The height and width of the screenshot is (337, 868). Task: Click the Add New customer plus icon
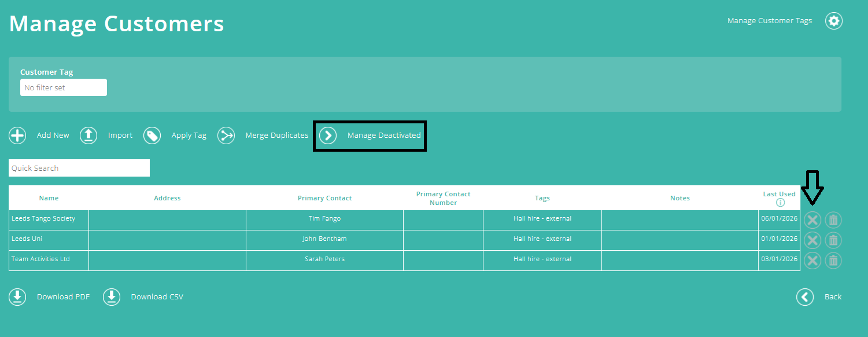(17, 135)
